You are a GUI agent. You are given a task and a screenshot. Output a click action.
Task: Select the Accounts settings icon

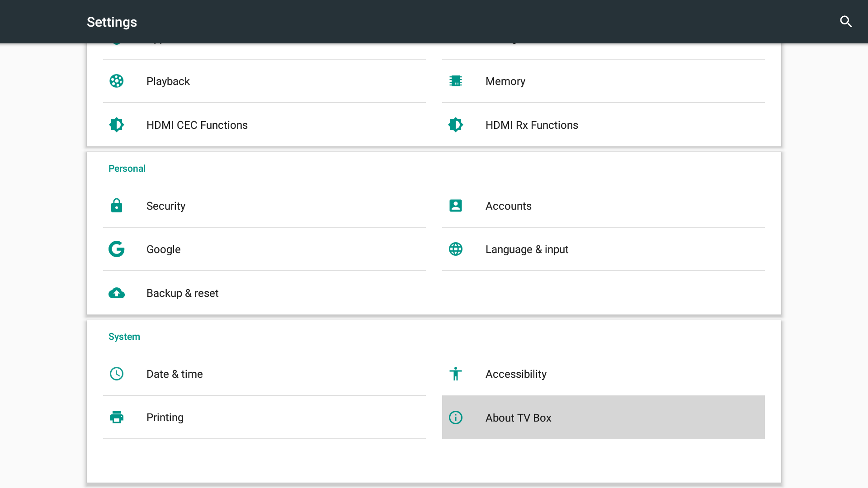(455, 206)
